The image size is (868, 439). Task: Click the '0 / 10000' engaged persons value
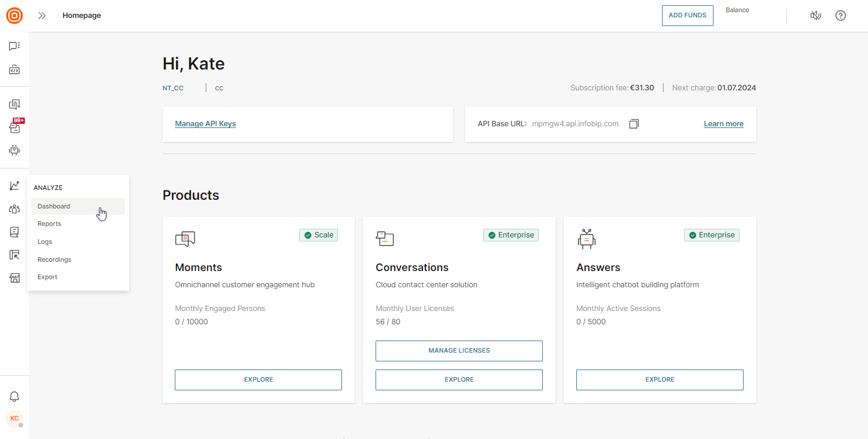(x=192, y=322)
